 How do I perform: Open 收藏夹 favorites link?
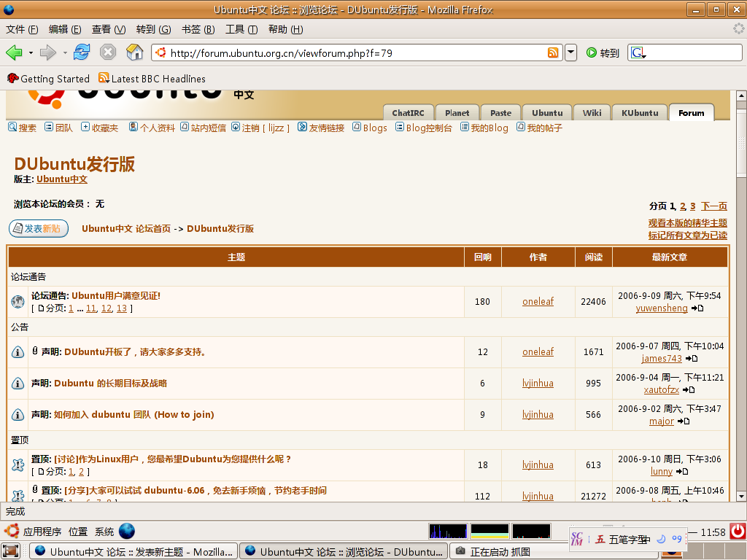click(x=99, y=128)
